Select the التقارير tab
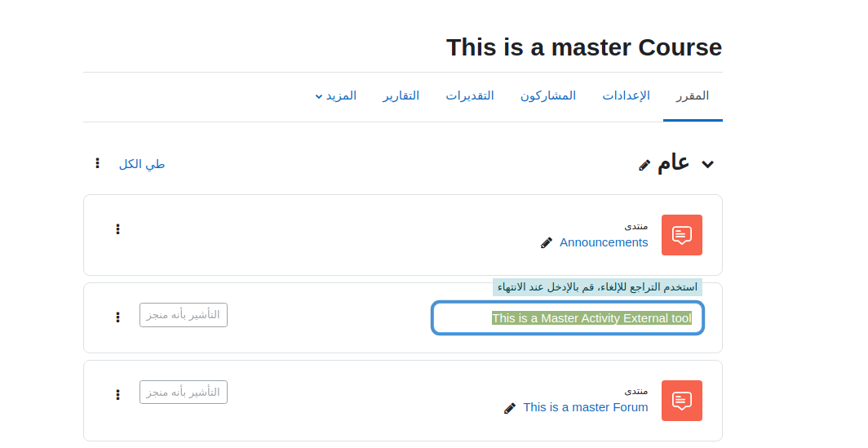Image resolution: width=868 pixels, height=448 pixels. (401, 95)
